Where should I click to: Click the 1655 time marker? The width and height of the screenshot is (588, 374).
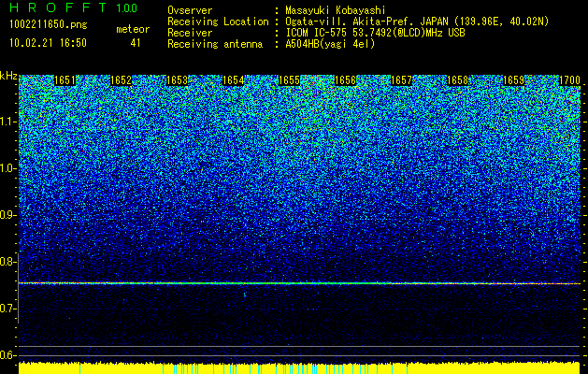click(x=290, y=80)
